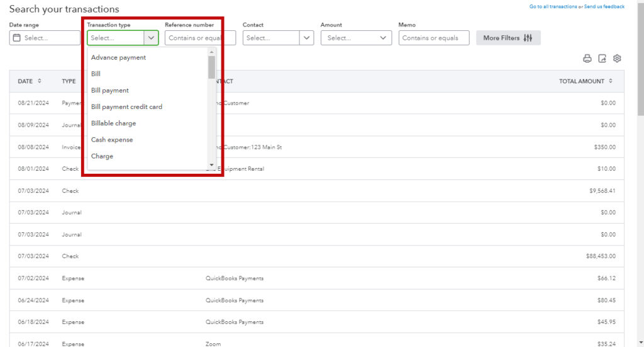This screenshot has width=644, height=347.
Task: Click the export icon above the table
Action: [602, 59]
